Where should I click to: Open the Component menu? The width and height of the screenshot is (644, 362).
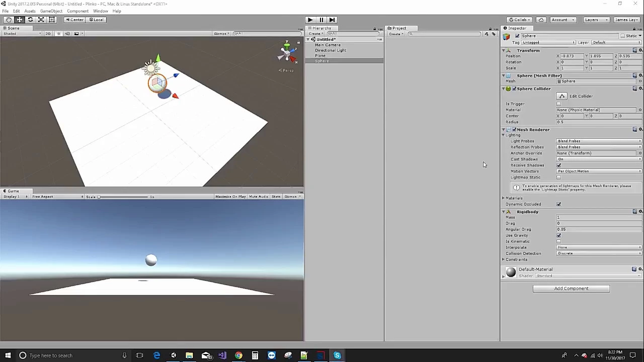click(x=77, y=11)
